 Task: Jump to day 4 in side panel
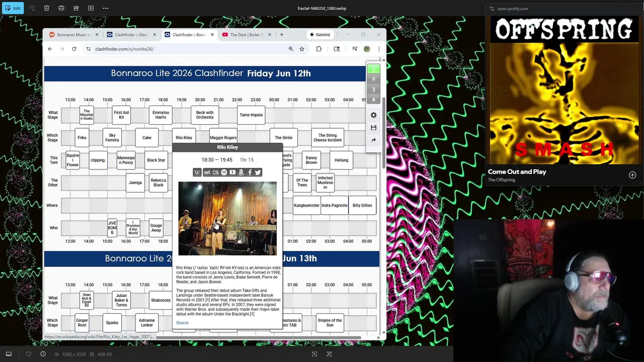tap(373, 99)
